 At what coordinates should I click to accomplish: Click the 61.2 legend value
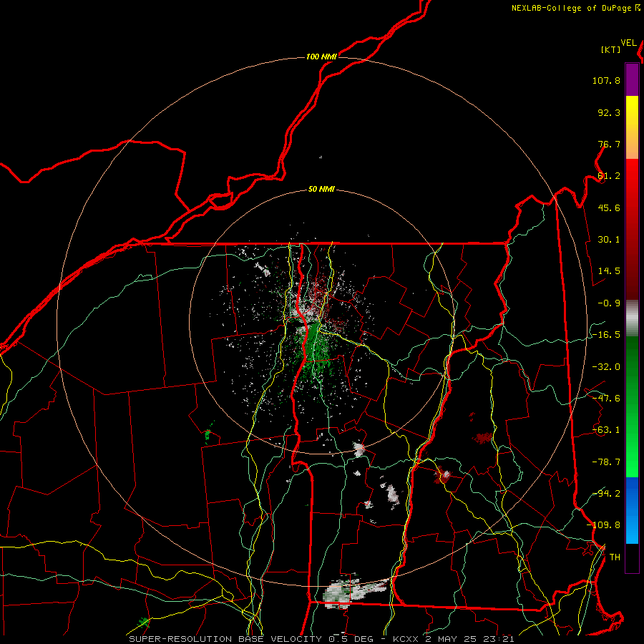(609, 176)
